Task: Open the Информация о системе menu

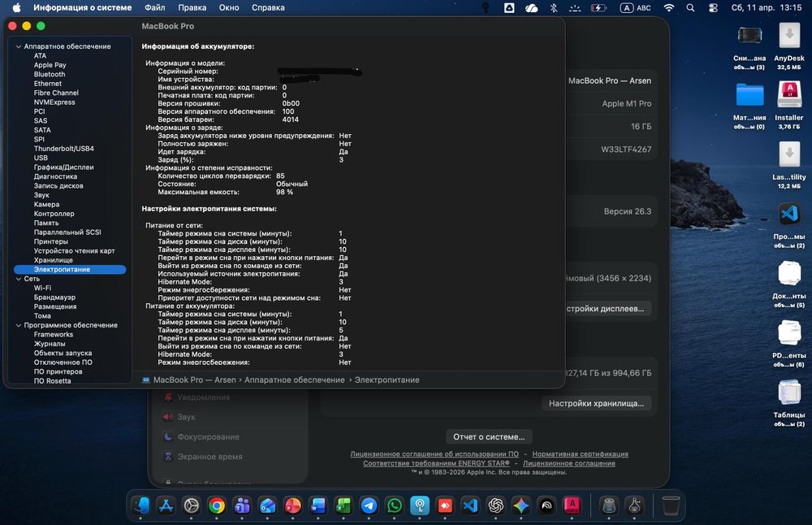Action: [x=82, y=8]
